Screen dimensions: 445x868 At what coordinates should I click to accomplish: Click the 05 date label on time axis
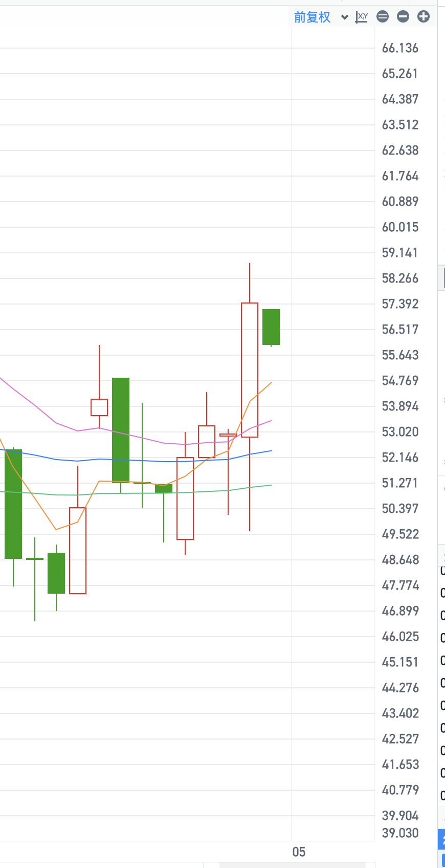coord(299,852)
